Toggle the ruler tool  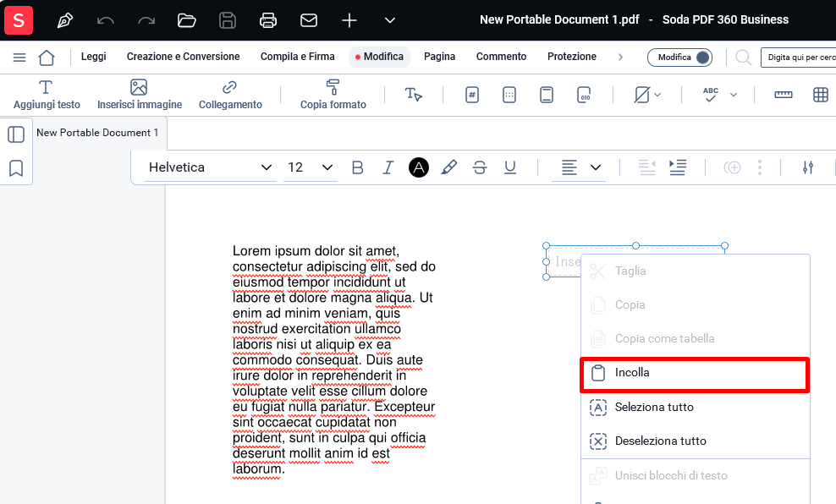[784, 95]
